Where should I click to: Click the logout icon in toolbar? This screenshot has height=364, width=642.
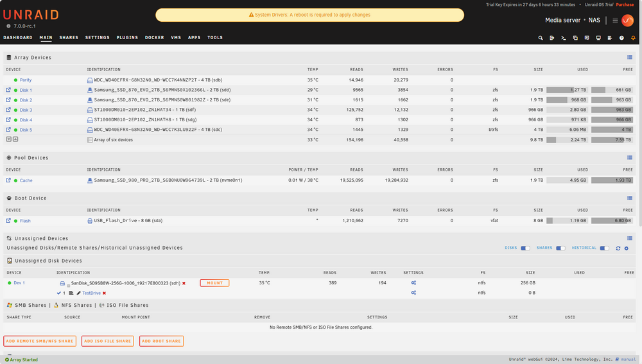pos(552,38)
